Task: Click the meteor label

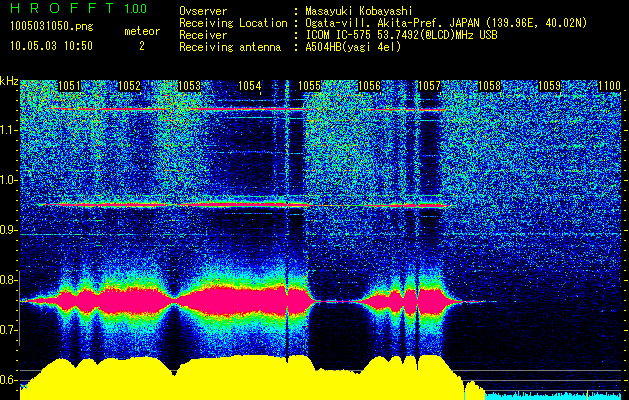Action: tap(142, 31)
